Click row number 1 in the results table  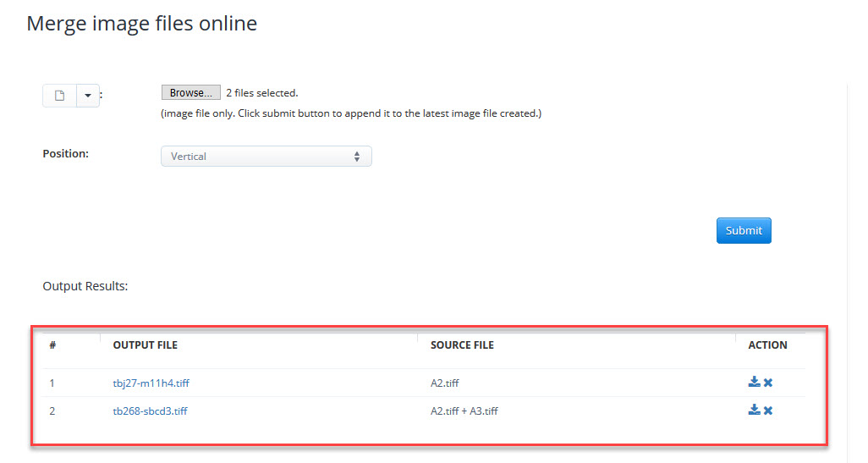pyautogui.click(x=52, y=383)
